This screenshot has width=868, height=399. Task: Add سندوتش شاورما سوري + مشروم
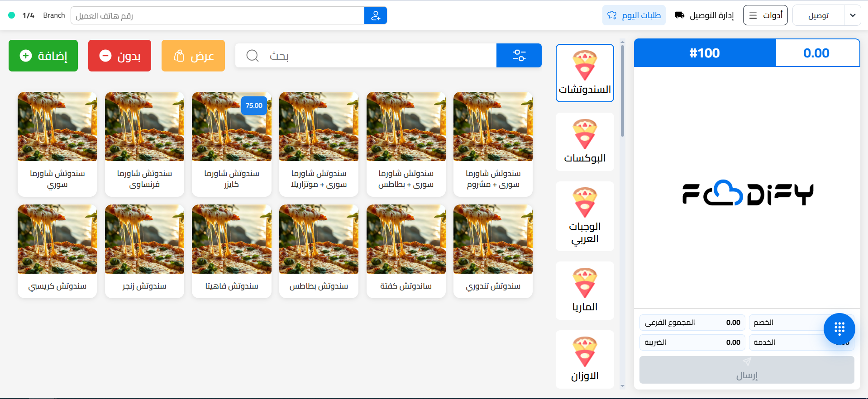[493, 144]
